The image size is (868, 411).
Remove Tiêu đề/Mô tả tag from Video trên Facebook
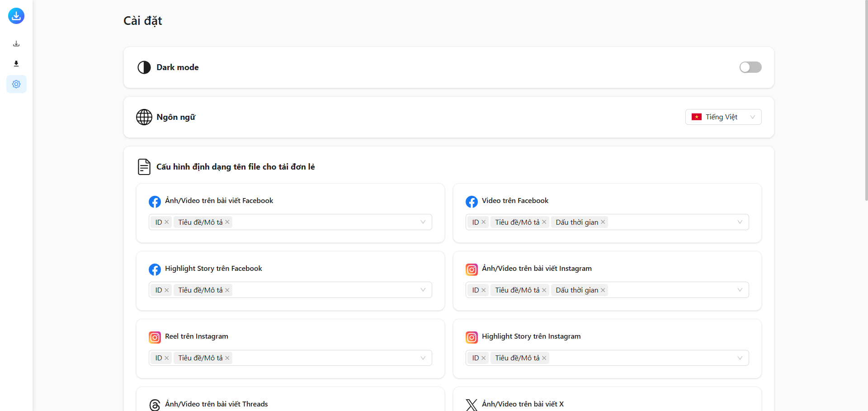tap(544, 222)
